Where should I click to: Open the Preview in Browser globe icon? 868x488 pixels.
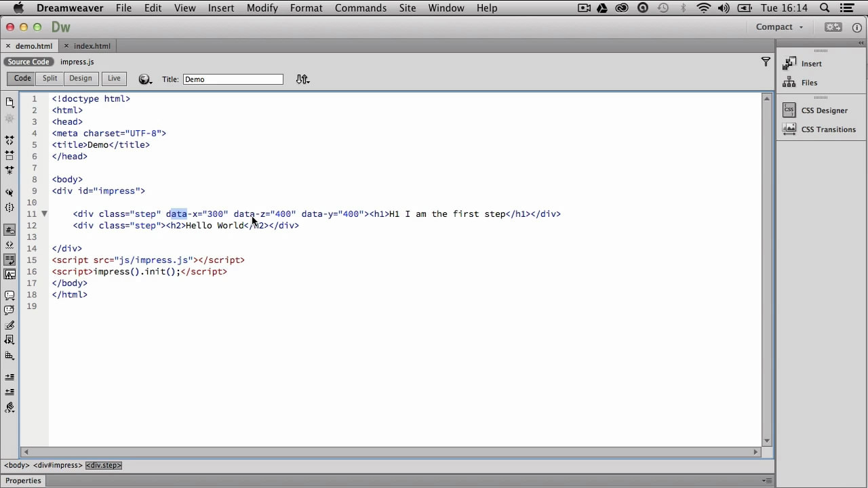(x=144, y=79)
